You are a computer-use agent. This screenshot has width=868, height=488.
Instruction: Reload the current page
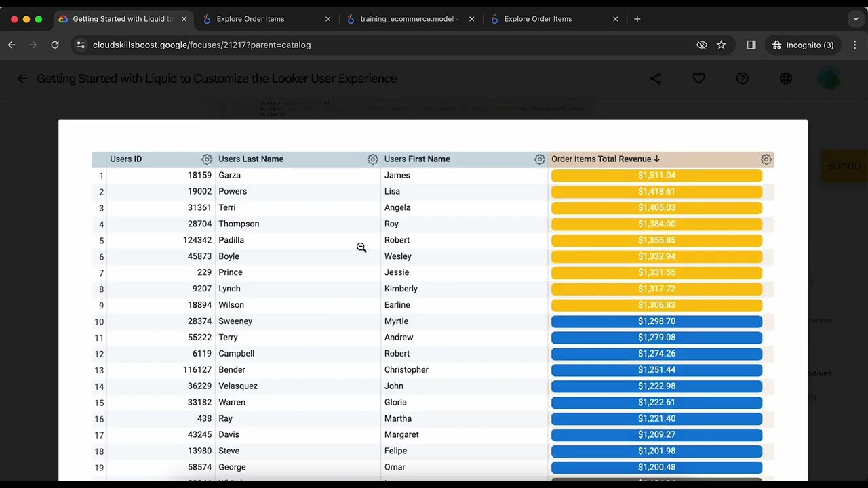click(x=55, y=45)
